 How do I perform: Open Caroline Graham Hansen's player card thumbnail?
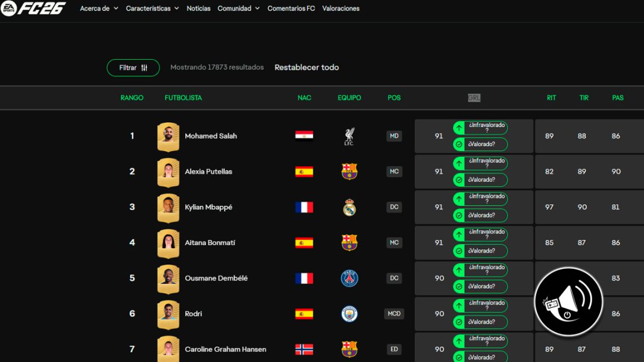pos(168,349)
